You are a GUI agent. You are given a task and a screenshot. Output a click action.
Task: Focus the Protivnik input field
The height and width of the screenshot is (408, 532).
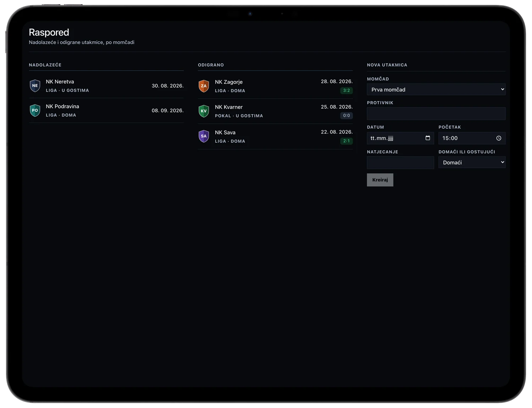[x=436, y=114]
